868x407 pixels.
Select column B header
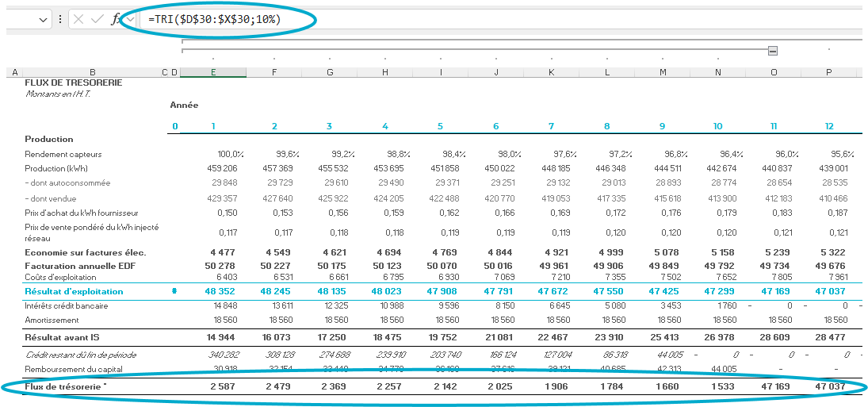coord(93,72)
